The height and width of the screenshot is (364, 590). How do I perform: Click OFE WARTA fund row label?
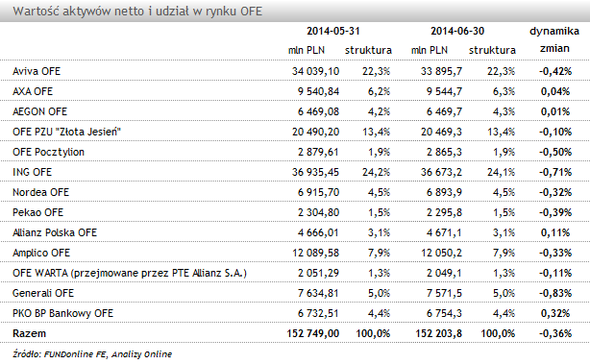[x=130, y=273]
